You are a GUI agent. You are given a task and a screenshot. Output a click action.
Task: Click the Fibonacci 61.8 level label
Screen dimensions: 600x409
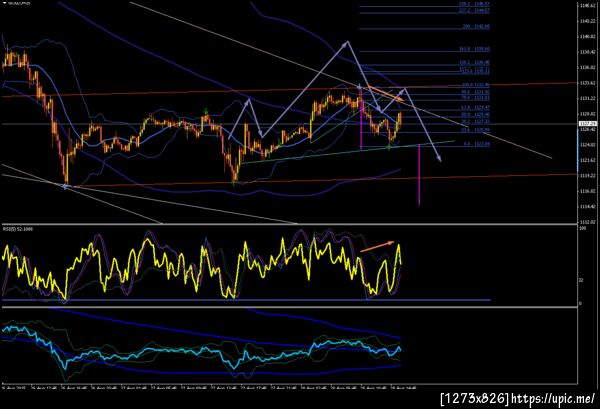pos(475,108)
